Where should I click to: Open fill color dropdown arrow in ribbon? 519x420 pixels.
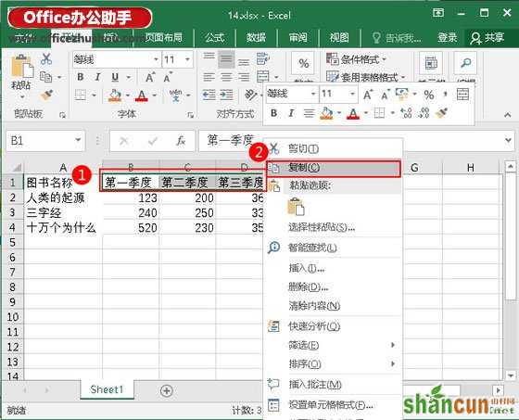click(128, 95)
